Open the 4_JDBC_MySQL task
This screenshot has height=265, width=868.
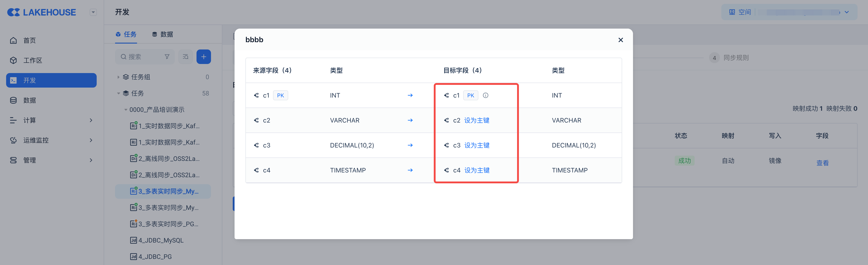[161, 240]
